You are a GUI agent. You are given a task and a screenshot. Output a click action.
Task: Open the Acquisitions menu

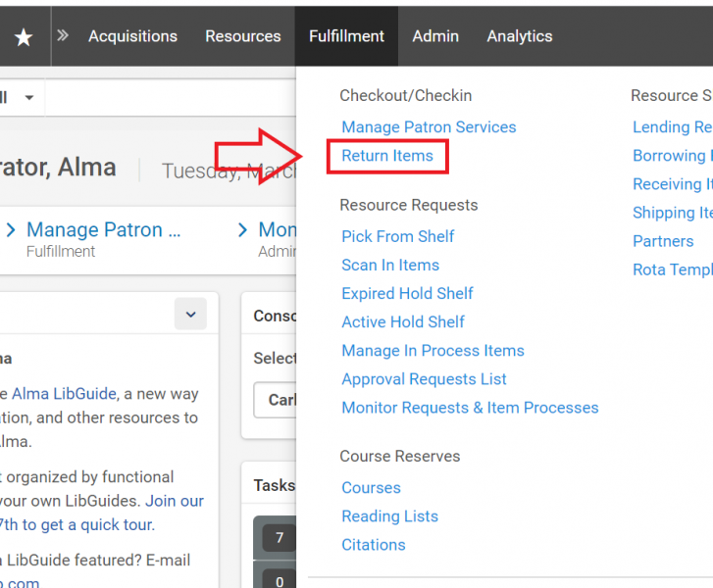click(x=132, y=36)
